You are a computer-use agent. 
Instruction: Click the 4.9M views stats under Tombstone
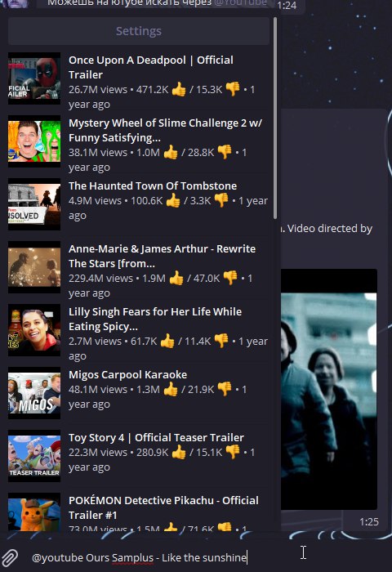click(168, 208)
